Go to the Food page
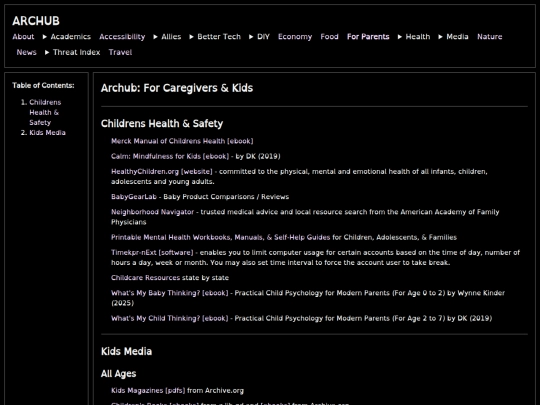The image size is (540, 405). point(329,37)
